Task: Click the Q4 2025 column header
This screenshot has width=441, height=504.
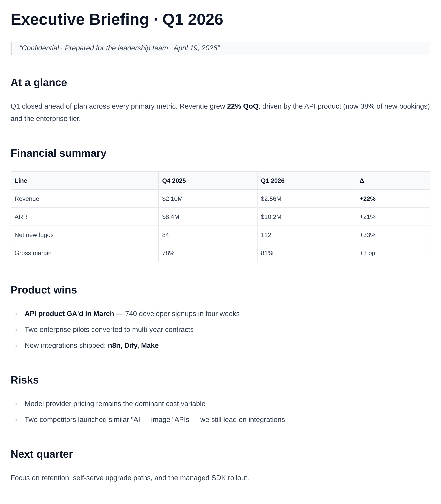Action: (174, 181)
